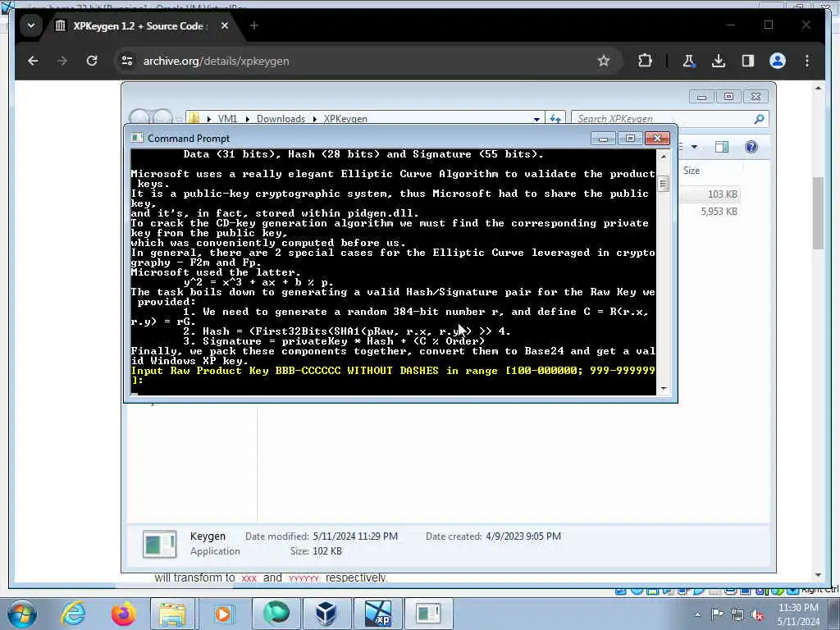The width and height of the screenshot is (840, 630).
Task: Open the browser three-dot menu
Action: pos(807,61)
